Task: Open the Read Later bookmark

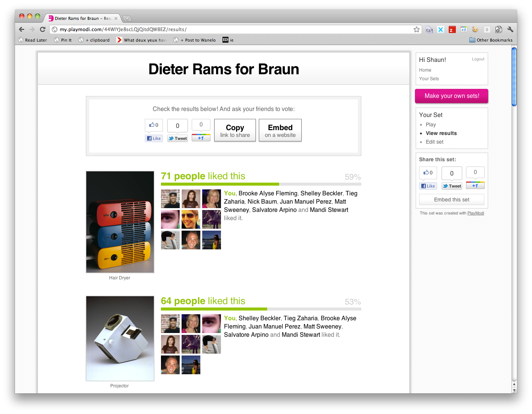Action: (33, 40)
